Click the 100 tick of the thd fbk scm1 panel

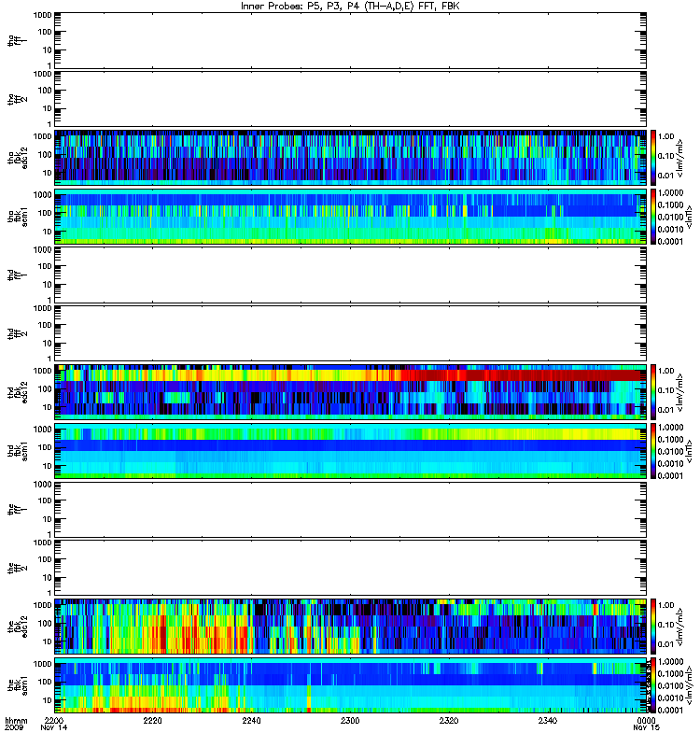tap(45, 447)
